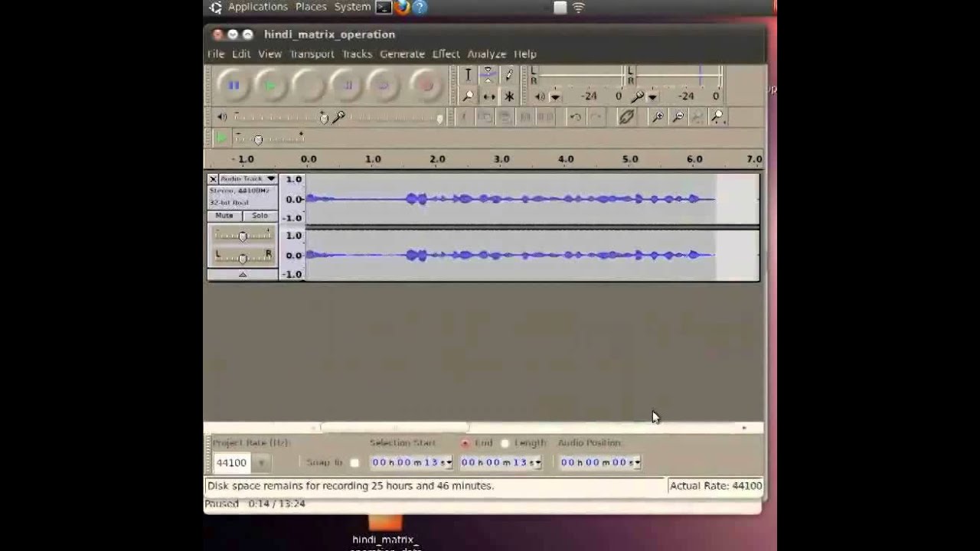Open the File menu
The width and height of the screenshot is (980, 551).
(216, 54)
